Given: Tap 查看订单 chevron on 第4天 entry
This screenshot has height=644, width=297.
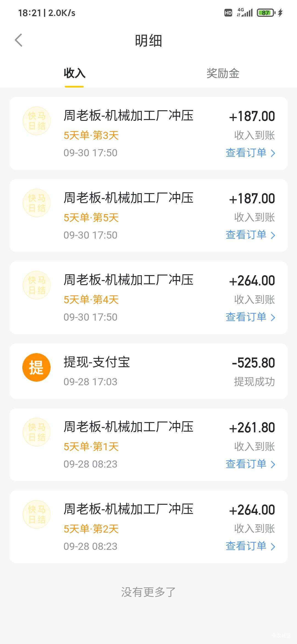Looking at the screenshot, I should [x=273, y=317].
